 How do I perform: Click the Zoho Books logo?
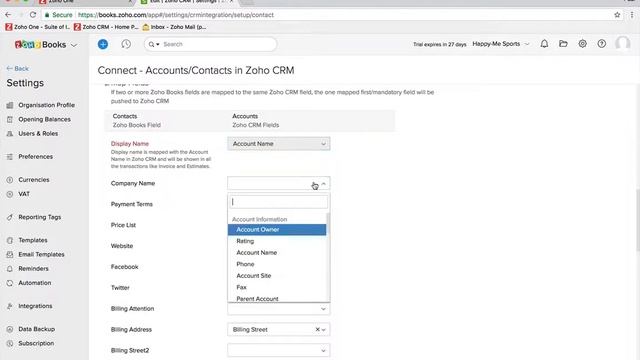tap(40, 44)
